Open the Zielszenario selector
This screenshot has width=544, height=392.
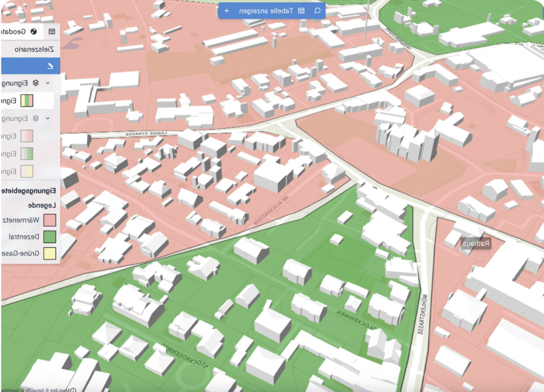(29, 49)
